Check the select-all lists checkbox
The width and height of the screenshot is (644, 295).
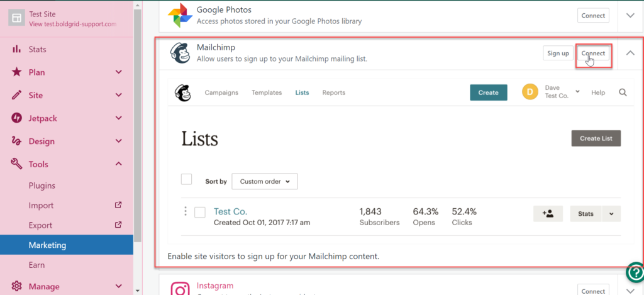pyautogui.click(x=186, y=180)
